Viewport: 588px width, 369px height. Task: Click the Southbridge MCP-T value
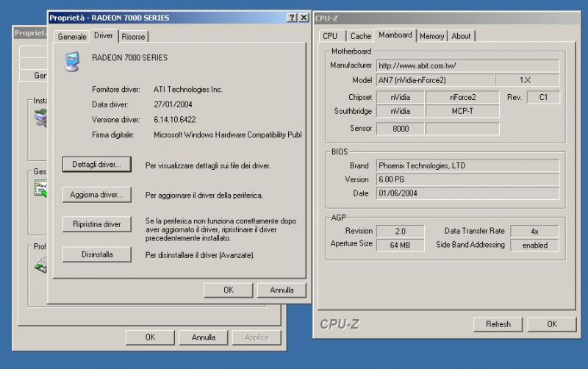(x=462, y=111)
